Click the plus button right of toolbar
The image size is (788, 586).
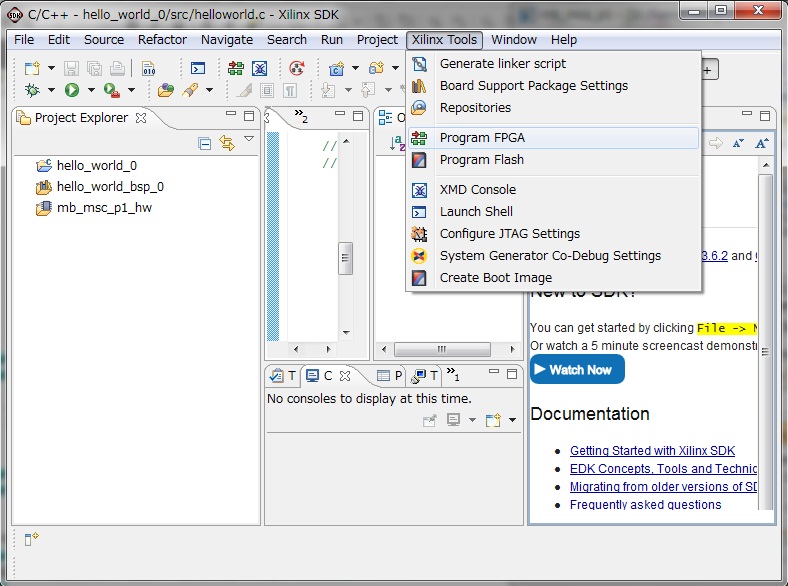coord(709,70)
